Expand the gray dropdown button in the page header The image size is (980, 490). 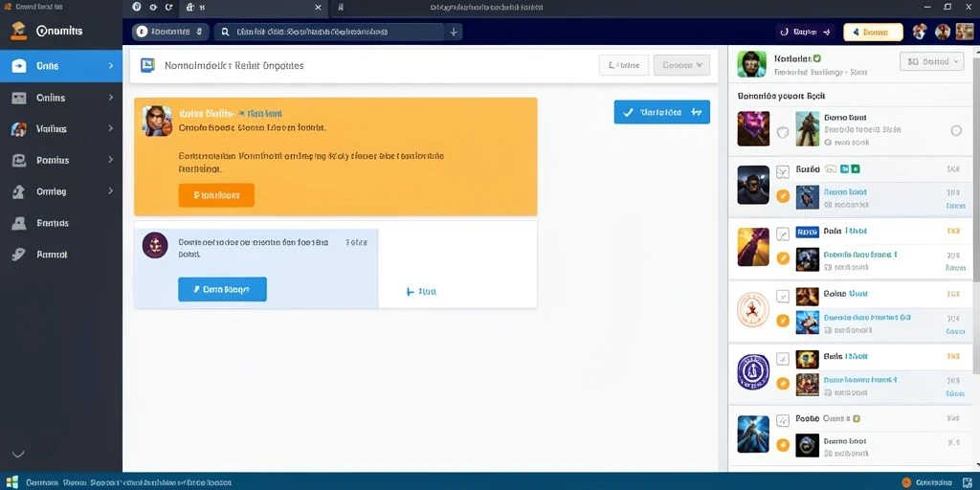(681, 65)
